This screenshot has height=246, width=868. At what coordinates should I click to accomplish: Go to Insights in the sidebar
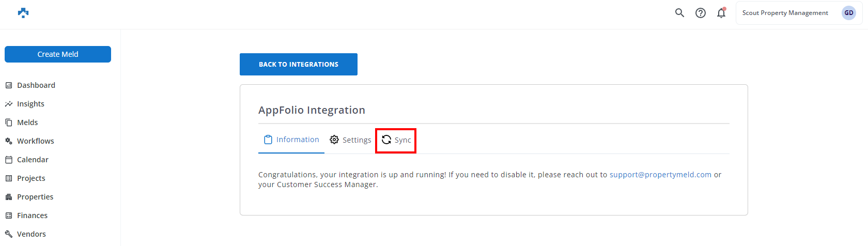[30, 104]
